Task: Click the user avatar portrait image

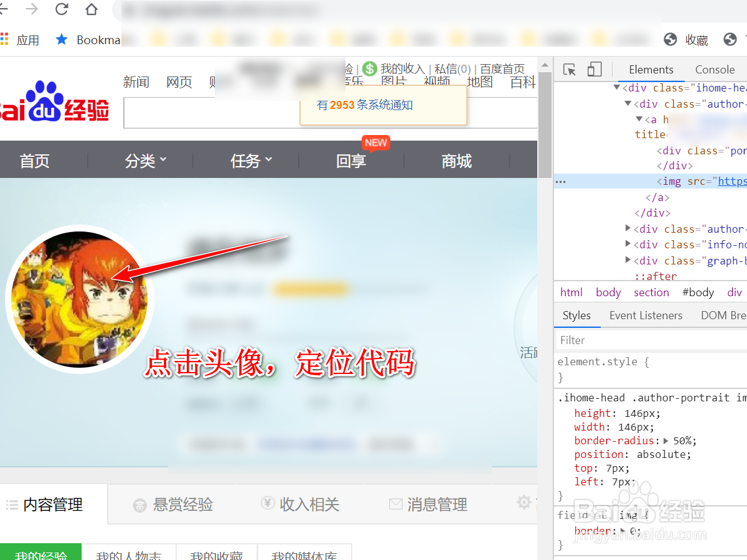Action: (x=80, y=299)
